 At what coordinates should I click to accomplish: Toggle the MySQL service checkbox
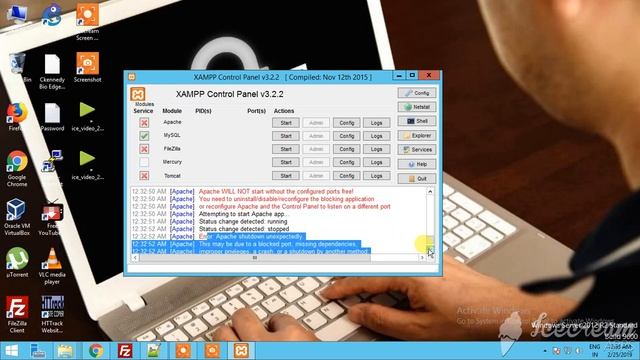pyautogui.click(x=144, y=136)
